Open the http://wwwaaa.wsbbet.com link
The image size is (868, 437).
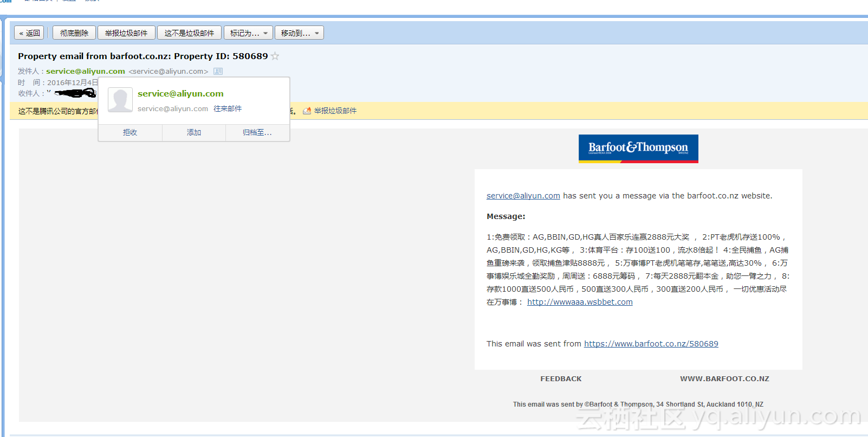580,302
